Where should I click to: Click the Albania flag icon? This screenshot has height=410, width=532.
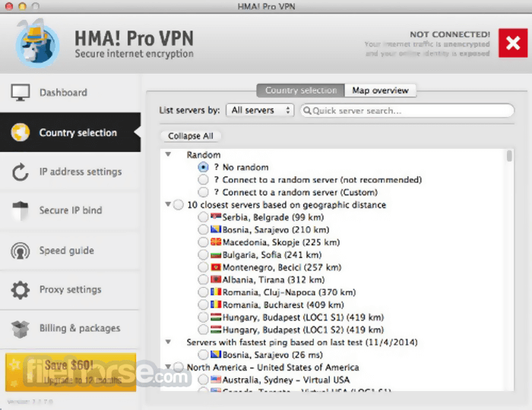(x=216, y=279)
